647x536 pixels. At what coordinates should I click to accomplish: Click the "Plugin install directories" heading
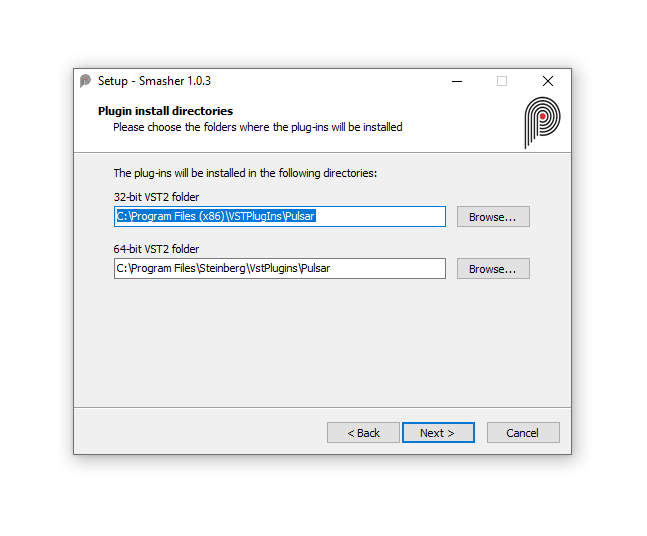(165, 111)
